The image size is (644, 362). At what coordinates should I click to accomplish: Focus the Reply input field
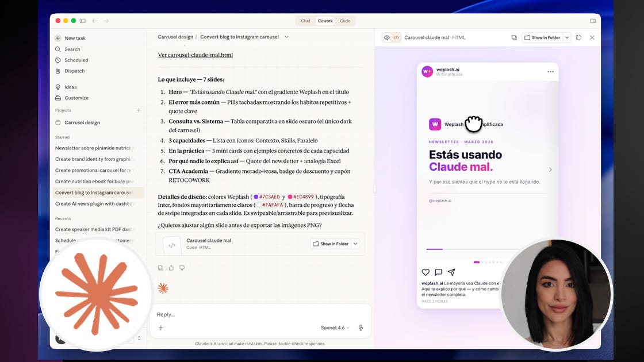[x=260, y=314]
